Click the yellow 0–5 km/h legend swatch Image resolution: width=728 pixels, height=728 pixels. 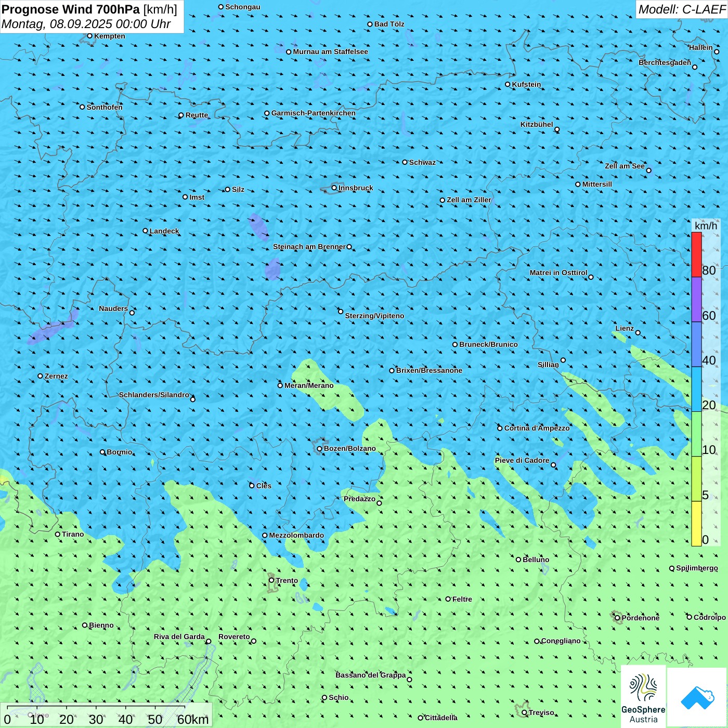click(x=696, y=524)
